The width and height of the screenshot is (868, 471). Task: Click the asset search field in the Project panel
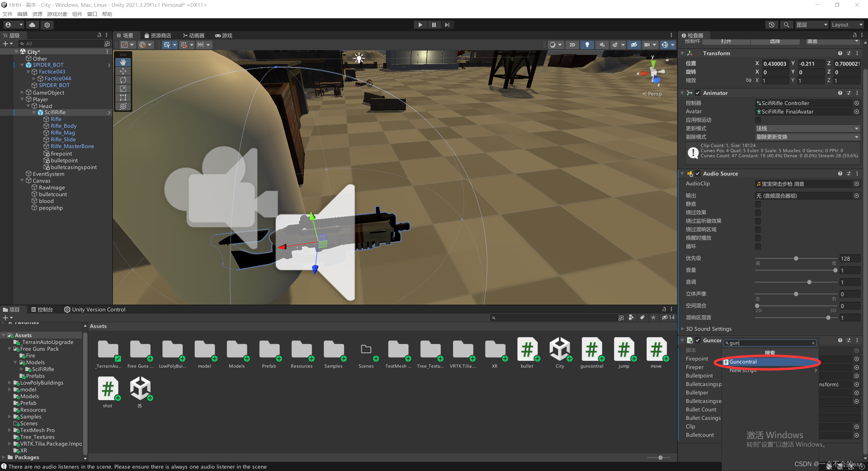(556, 318)
